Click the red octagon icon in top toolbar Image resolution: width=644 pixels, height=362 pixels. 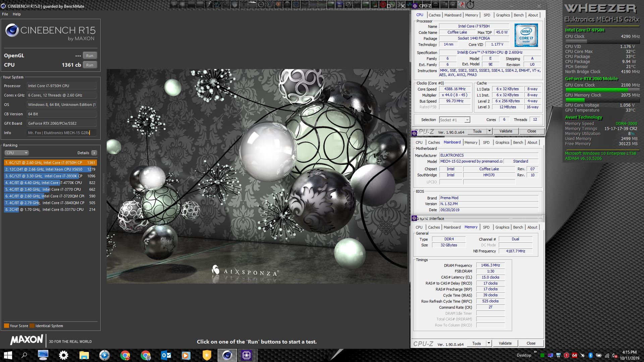(x=383, y=5)
